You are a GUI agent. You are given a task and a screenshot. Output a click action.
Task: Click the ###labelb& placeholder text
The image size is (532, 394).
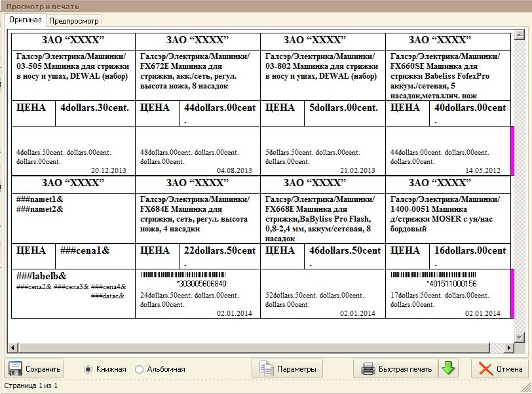tap(41, 276)
